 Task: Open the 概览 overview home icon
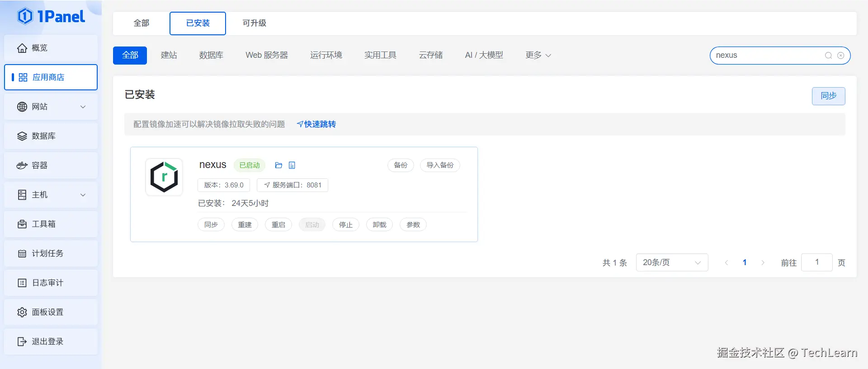[x=22, y=48]
